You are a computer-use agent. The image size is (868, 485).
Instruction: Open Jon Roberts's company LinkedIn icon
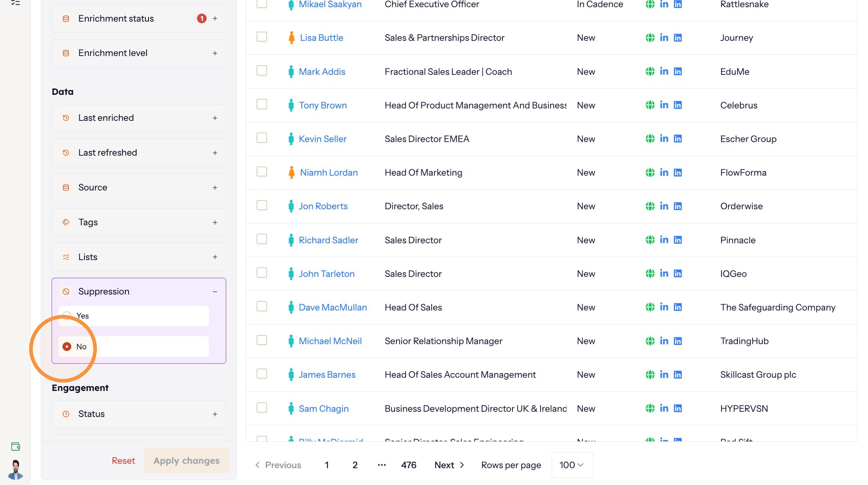point(678,206)
